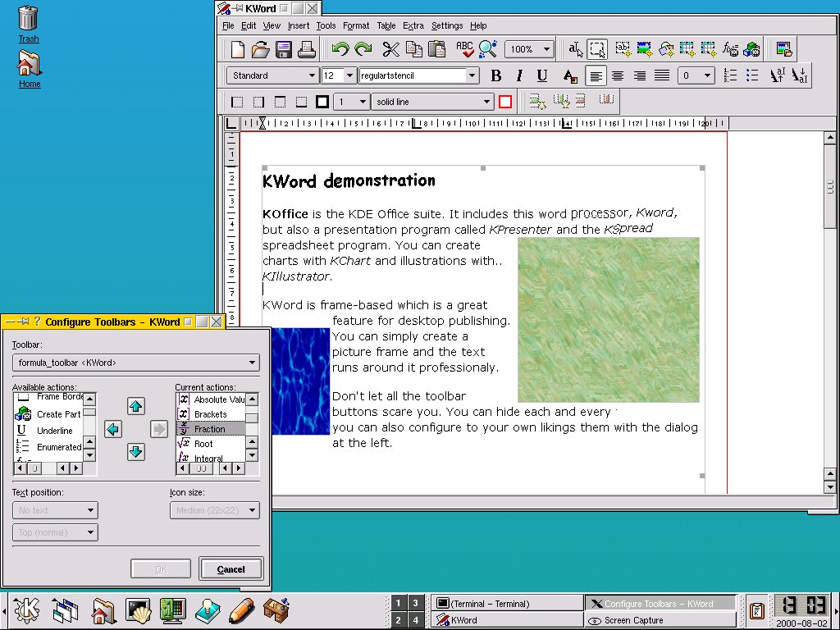Click Cancel in Configure Toolbars dialog

point(231,569)
